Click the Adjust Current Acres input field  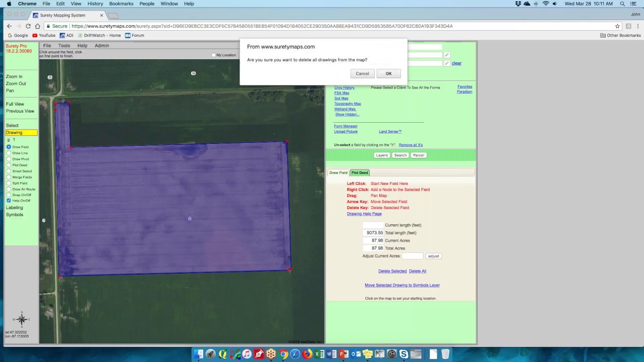click(413, 256)
